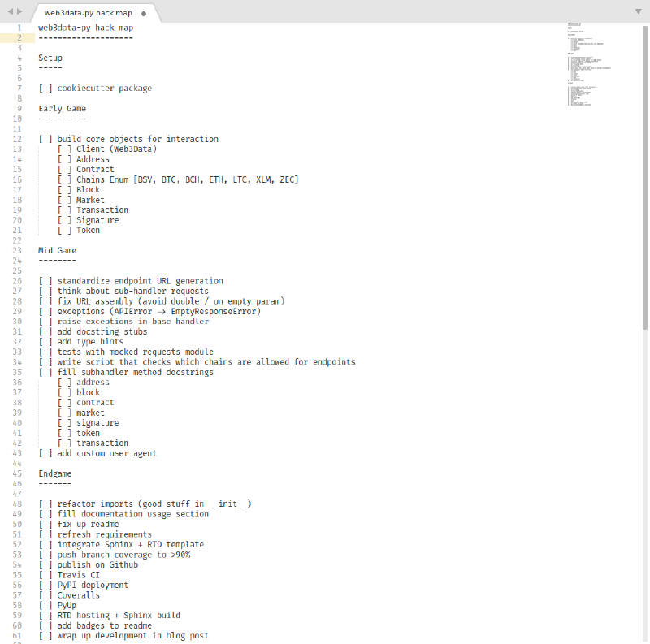Go to the next tab using right arrow

tap(19, 11)
